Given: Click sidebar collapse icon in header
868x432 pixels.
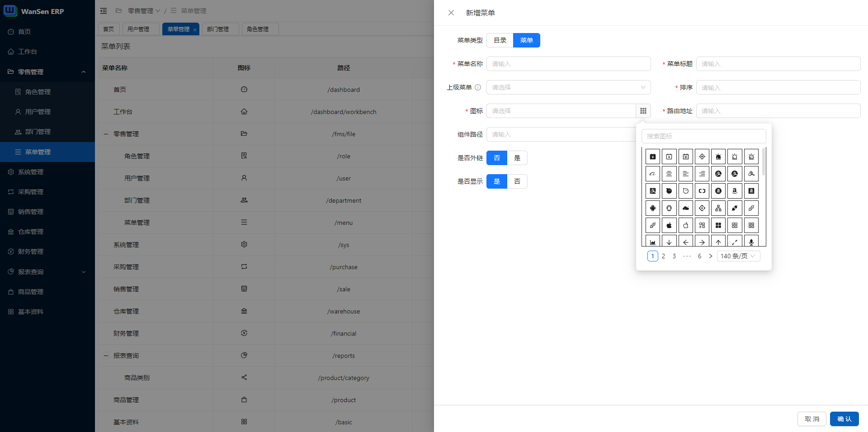Looking at the screenshot, I should (x=104, y=11).
